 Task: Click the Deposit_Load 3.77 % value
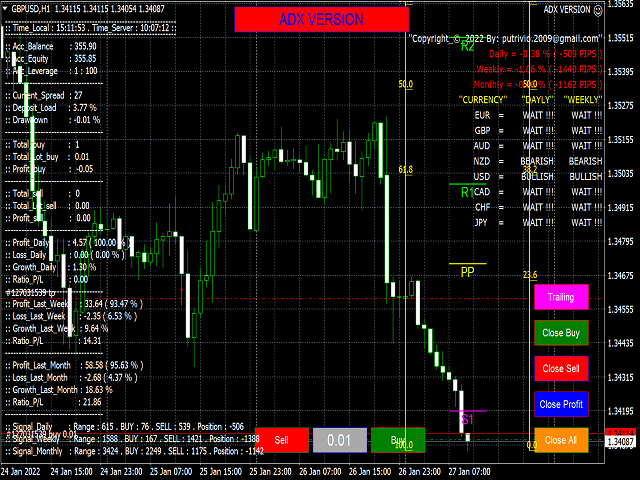85,107
